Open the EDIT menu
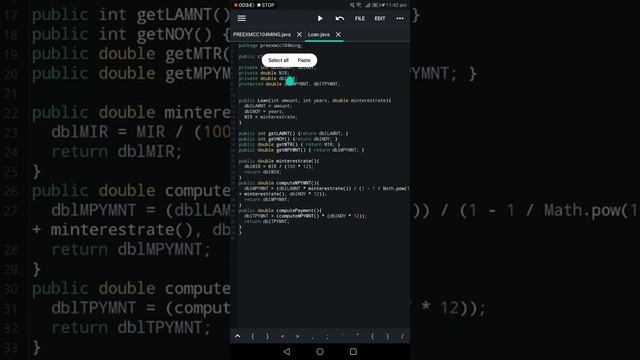The width and height of the screenshot is (640, 360). 380,18
